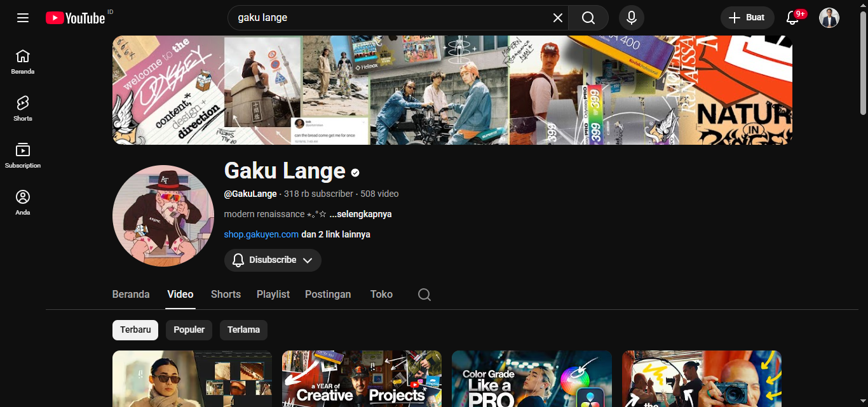Open the account profile avatar
The height and width of the screenshot is (407, 868).
[829, 18]
